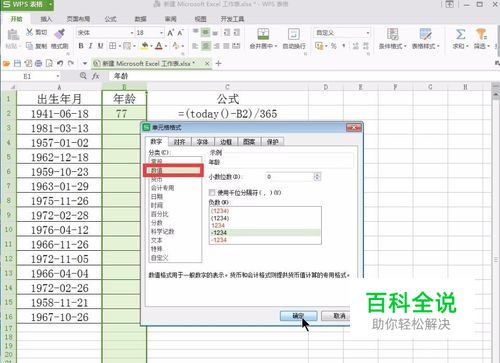Click cell A2 containing 1941-06-18
This screenshot has width=500, height=363.
59,114
